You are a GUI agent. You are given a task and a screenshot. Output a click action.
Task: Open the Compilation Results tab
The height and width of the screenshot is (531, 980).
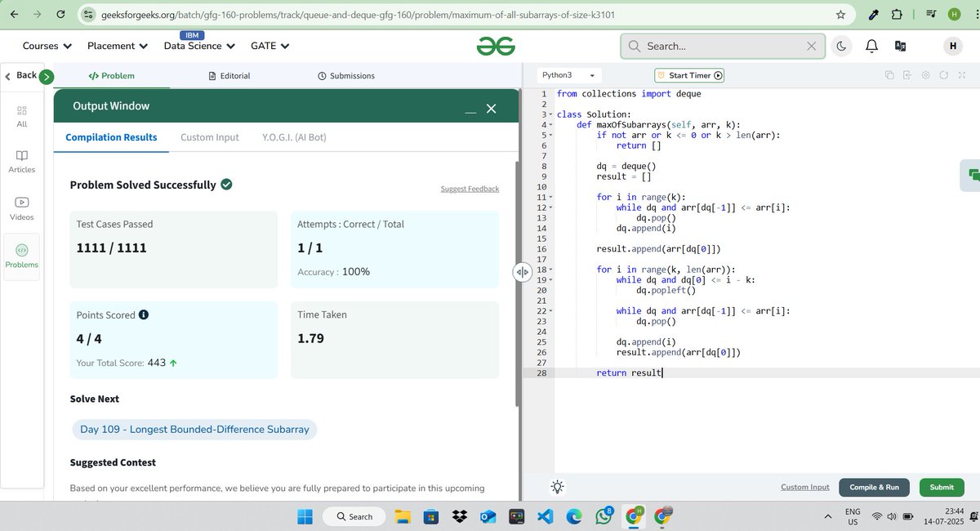tap(111, 137)
